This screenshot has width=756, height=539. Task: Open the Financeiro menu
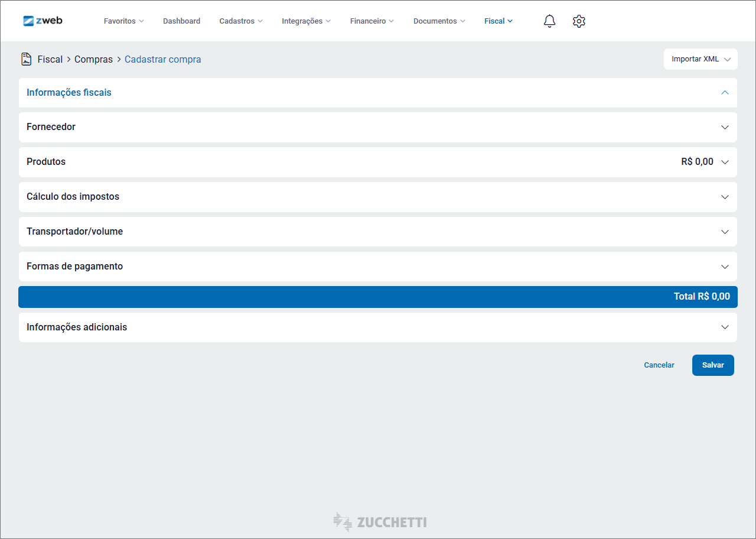pyautogui.click(x=372, y=21)
